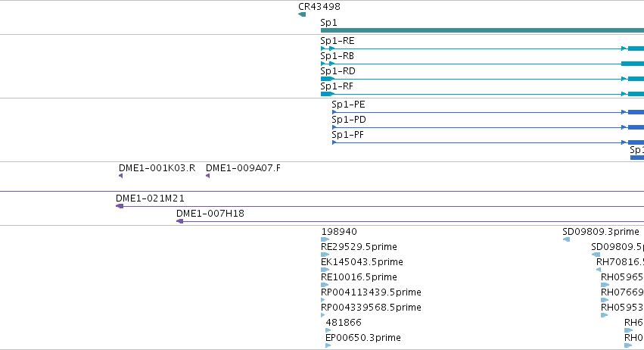Select the 481866 label
Image resolution: width=644 pixels, height=350 pixels.
click(x=344, y=323)
